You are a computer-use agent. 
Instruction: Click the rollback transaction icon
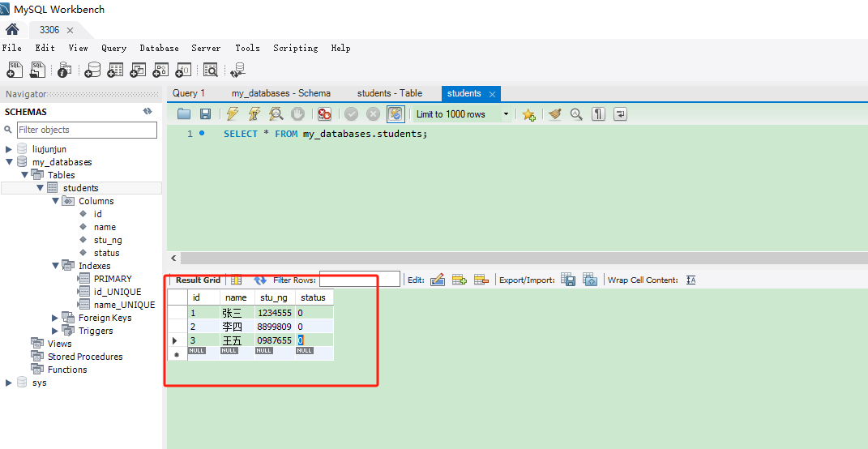pos(374,114)
